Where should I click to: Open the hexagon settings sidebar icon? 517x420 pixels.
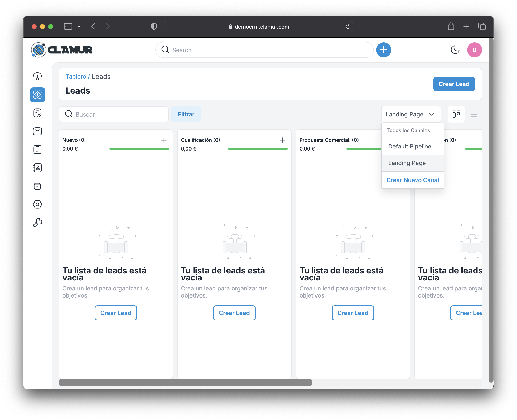click(x=37, y=204)
